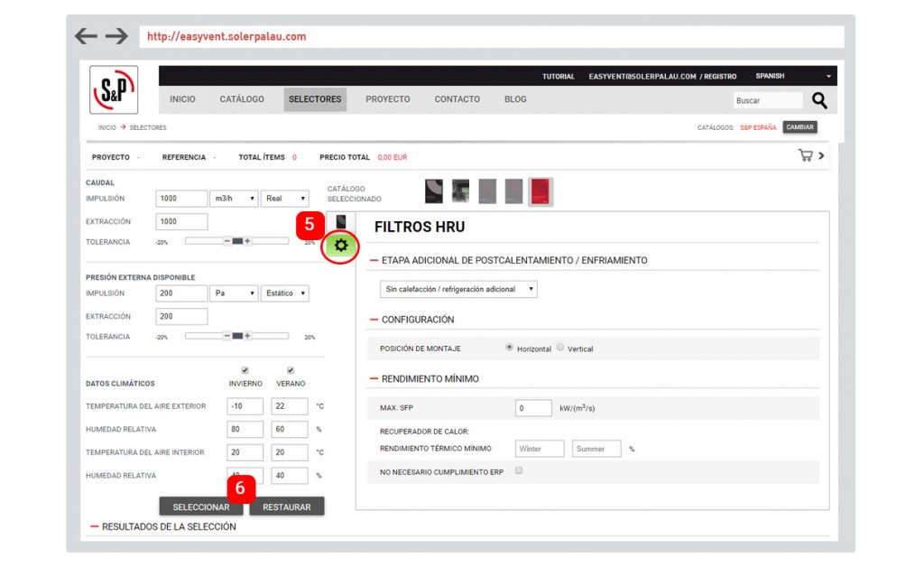Open the Tutorial link
The height and width of the screenshot is (567, 924).
[x=558, y=77]
